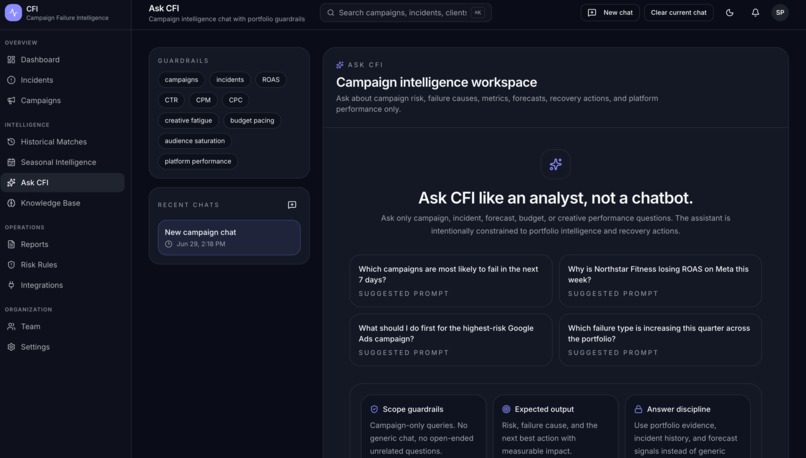Click the Integrations plug icon
806x458 pixels.
11,285
